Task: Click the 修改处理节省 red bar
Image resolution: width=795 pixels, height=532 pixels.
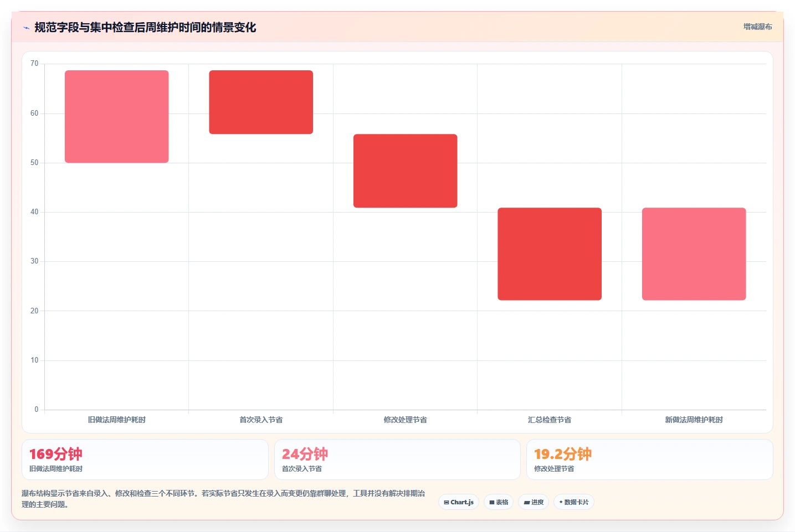Action: (x=406, y=171)
